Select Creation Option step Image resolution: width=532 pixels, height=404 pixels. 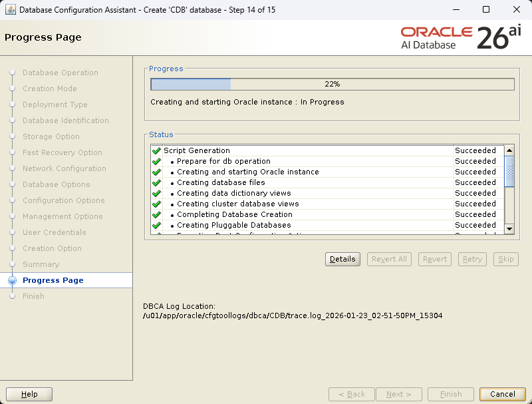(52, 248)
